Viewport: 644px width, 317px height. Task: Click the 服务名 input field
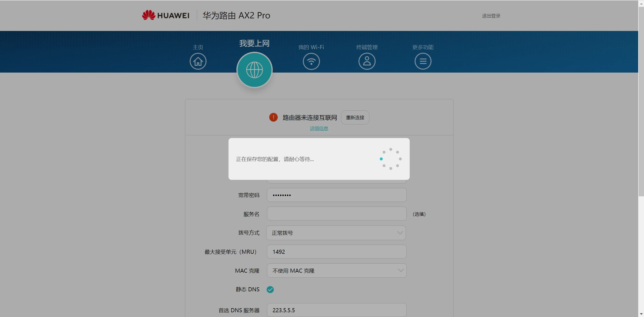[336, 214]
